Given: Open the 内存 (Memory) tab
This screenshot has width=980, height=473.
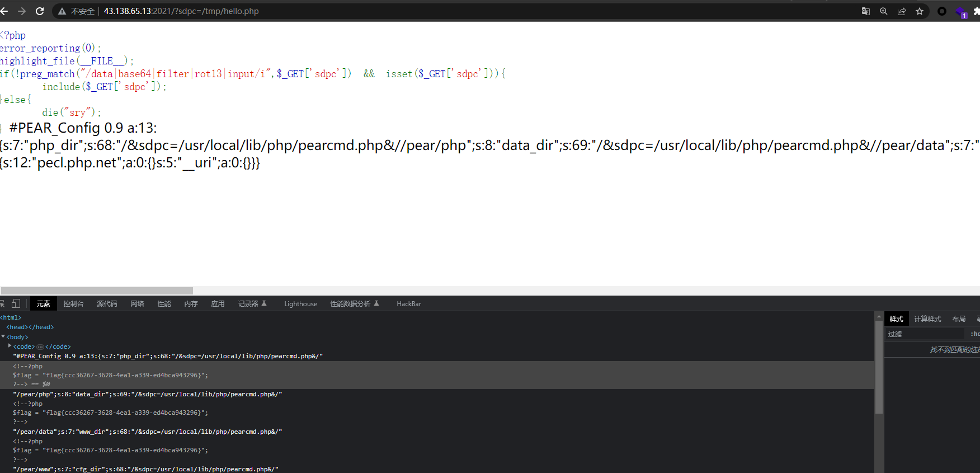Looking at the screenshot, I should point(191,303).
